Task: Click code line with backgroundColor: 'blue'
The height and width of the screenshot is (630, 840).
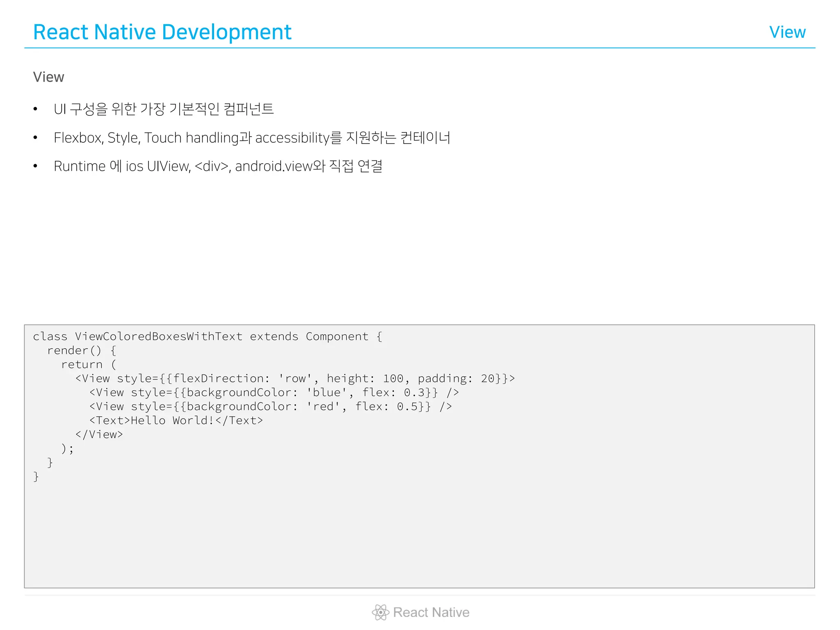Action: point(274,392)
